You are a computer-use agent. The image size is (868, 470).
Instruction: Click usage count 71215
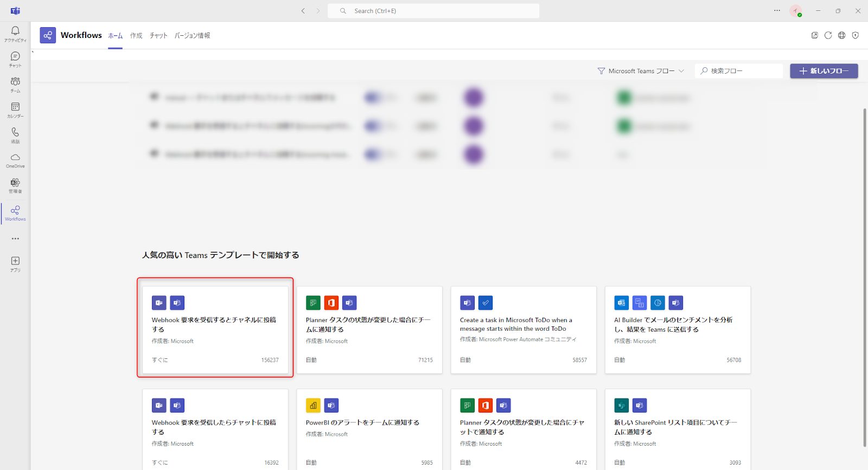pos(425,360)
